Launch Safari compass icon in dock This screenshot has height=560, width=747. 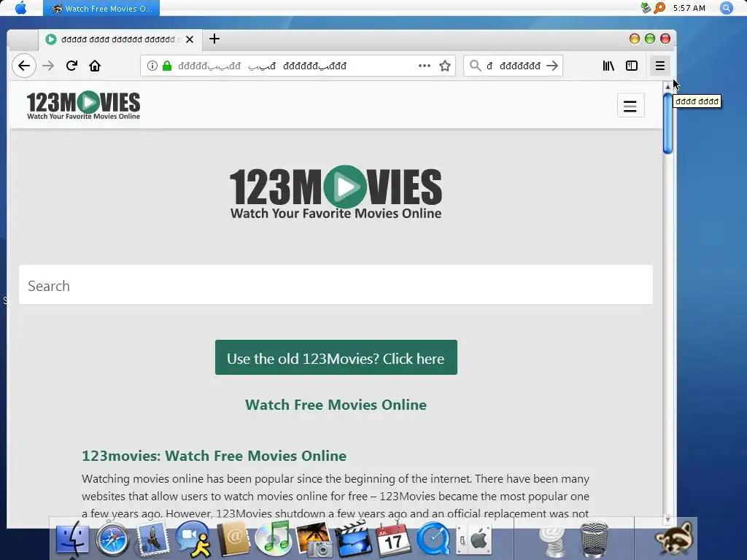[112, 539]
